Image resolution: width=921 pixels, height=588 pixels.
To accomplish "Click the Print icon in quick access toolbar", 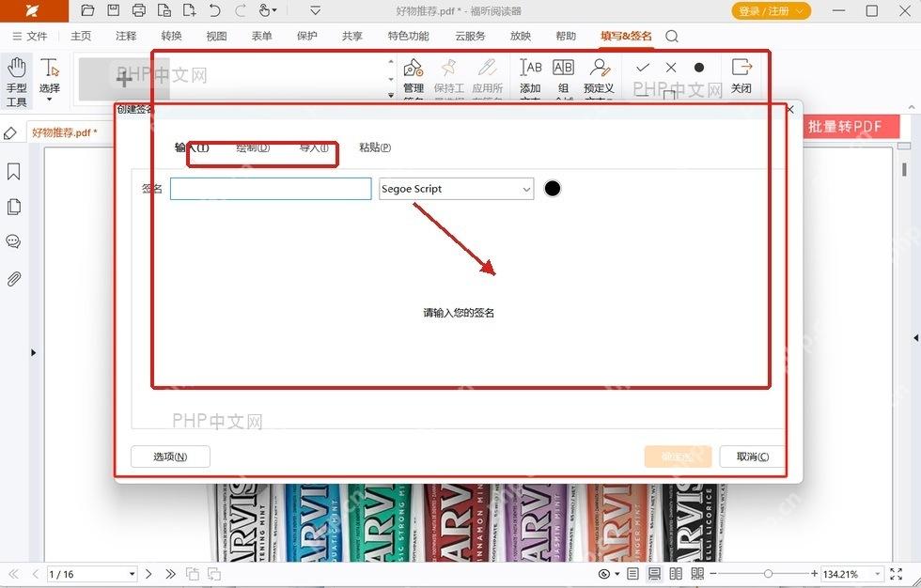I will pos(139,10).
